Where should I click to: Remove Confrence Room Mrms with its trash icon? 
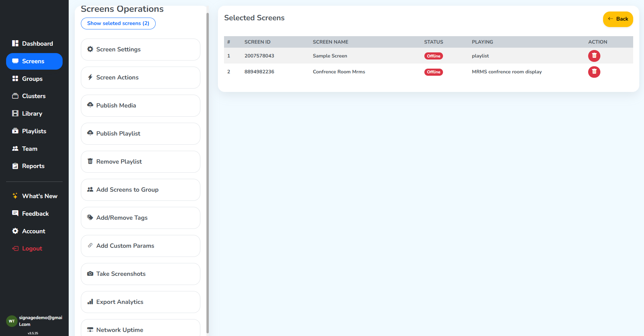pyautogui.click(x=594, y=72)
